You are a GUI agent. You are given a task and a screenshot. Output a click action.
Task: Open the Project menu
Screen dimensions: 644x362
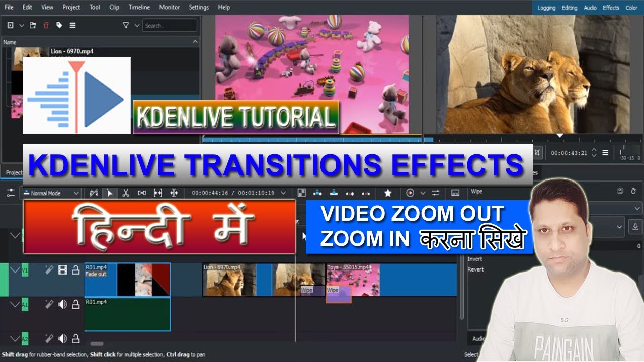tap(71, 7)
